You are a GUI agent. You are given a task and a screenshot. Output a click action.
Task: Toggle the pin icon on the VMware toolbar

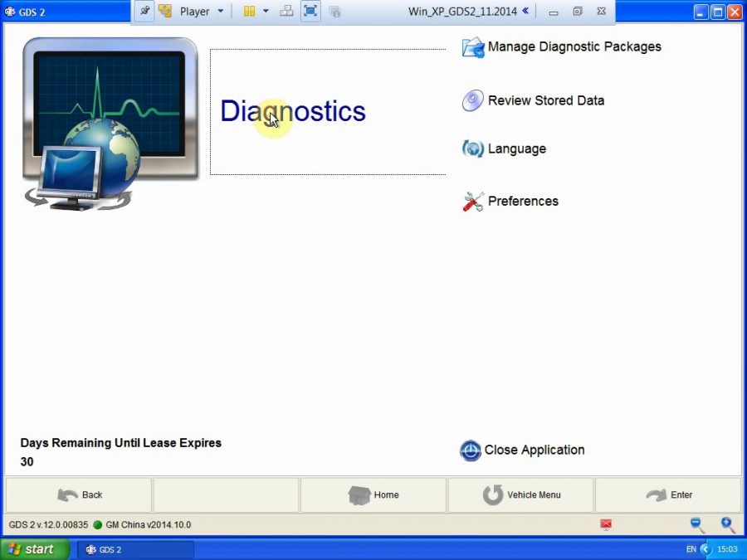144,11
